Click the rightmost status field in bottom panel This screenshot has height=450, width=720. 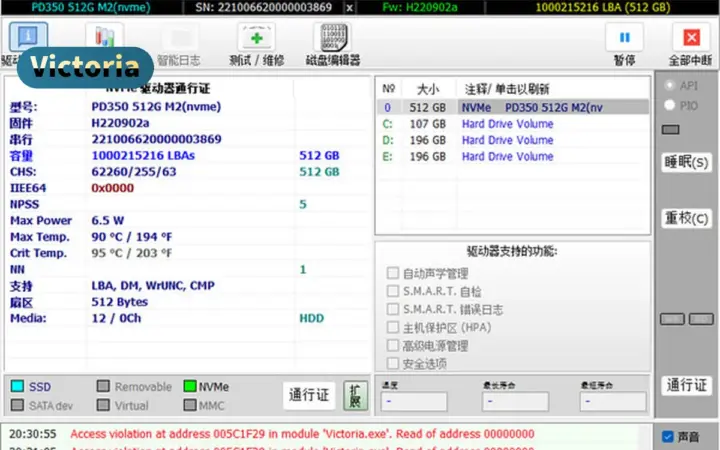click(613, 401)
